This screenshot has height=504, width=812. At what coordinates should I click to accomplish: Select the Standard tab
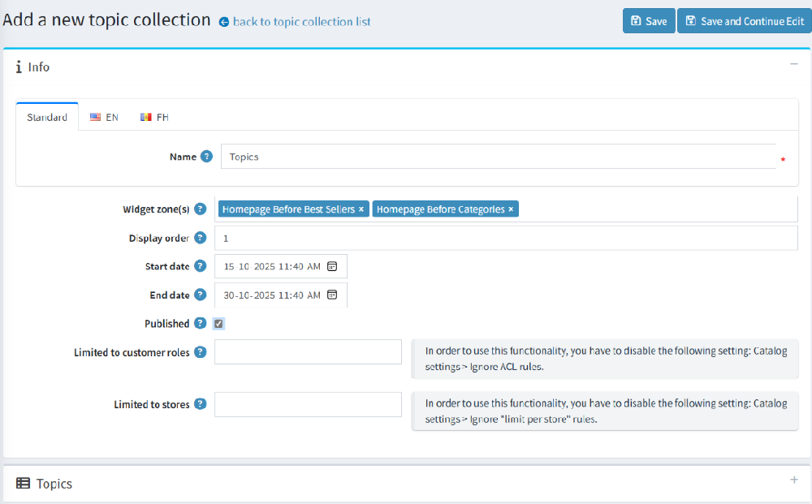[47, 117]
